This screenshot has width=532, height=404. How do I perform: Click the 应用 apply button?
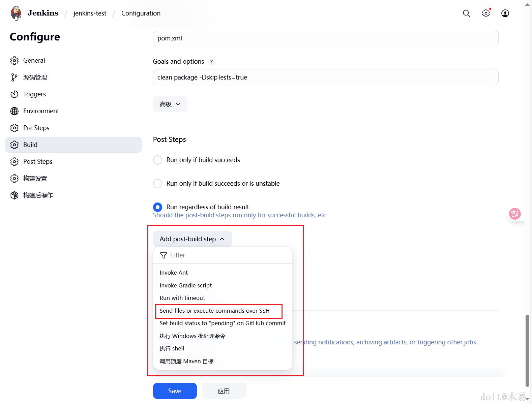coord(224,391)
